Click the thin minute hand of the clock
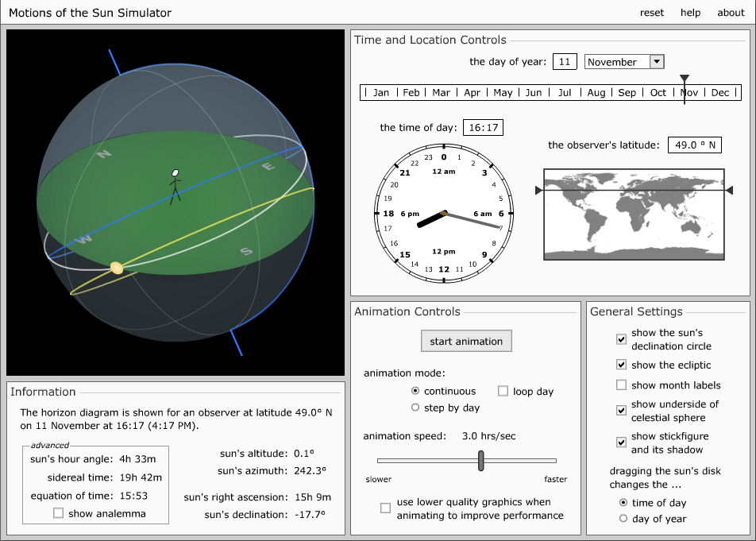This screenshot has width=756, height=541. pyautogui.click(x=473, y=220)
